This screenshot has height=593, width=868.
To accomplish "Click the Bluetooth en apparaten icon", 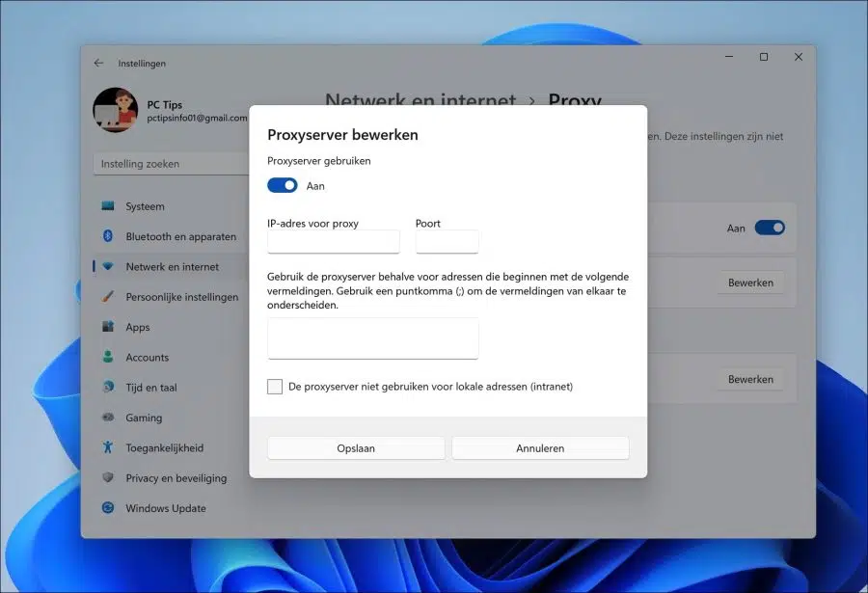I will pyautogui.click(x=108, y=236).
